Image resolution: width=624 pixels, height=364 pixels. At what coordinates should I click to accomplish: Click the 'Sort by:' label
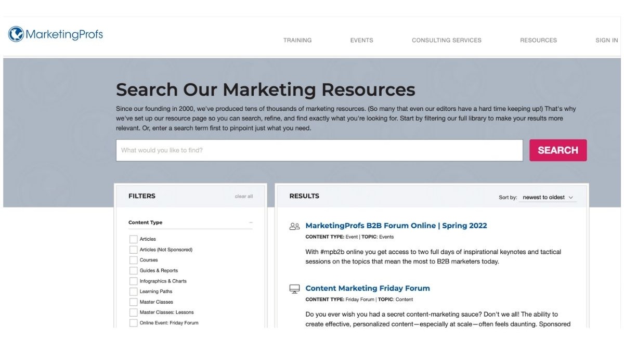(508, 198)
